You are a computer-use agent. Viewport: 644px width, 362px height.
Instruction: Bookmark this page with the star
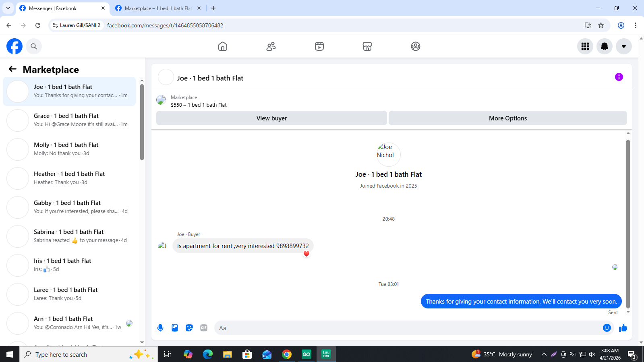(x=601, y=25)
